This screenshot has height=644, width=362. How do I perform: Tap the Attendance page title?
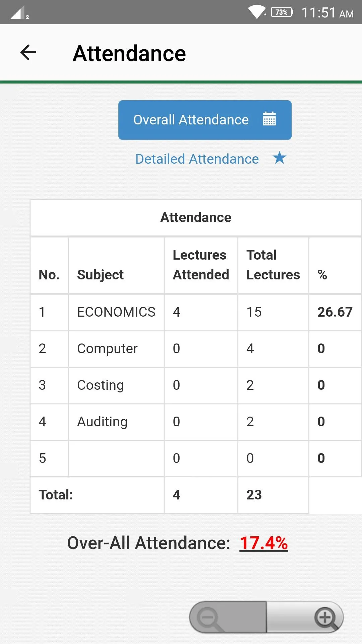pos(129,53)
